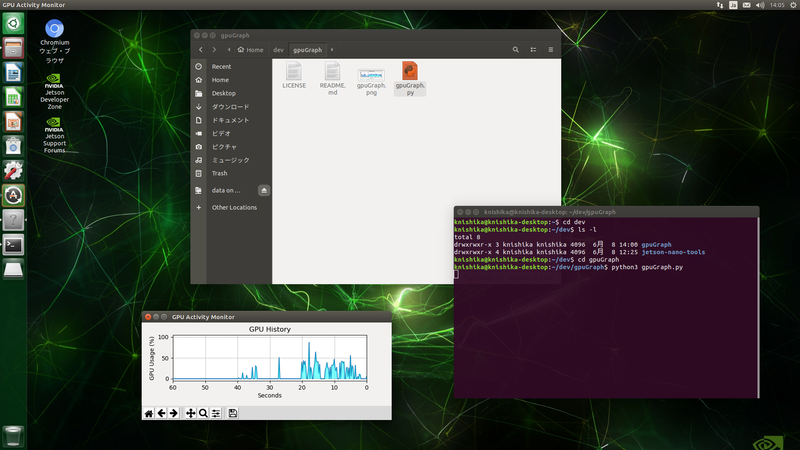This screenshot has width=800, height=450.
Task: Select the Pan axes tool in plot toolbar
Action: [x=190, y=413]
